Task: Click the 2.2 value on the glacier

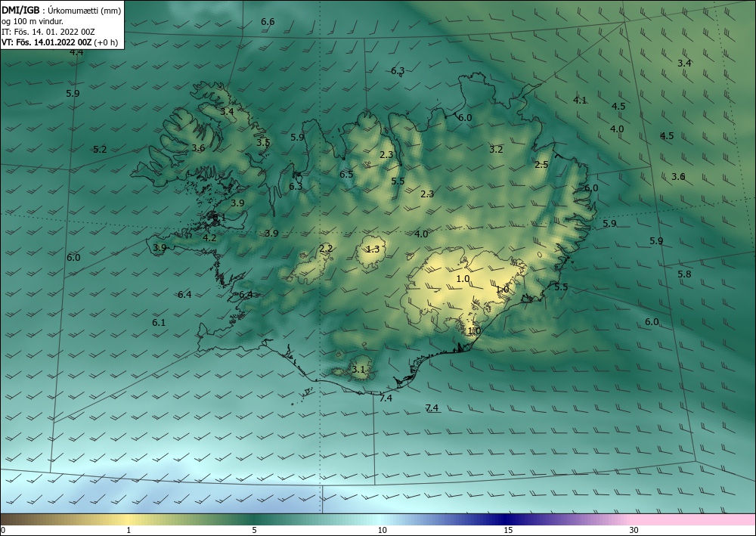Action: (x=326, y=249)
